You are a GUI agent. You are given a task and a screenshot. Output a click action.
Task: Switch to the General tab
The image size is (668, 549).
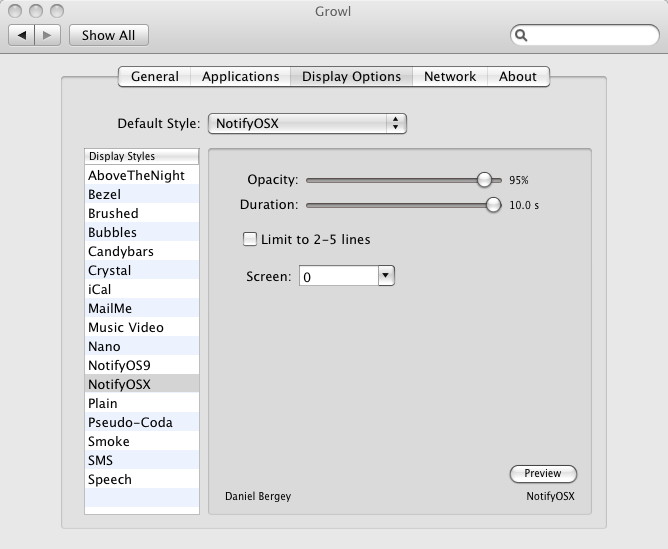point(155,77)
